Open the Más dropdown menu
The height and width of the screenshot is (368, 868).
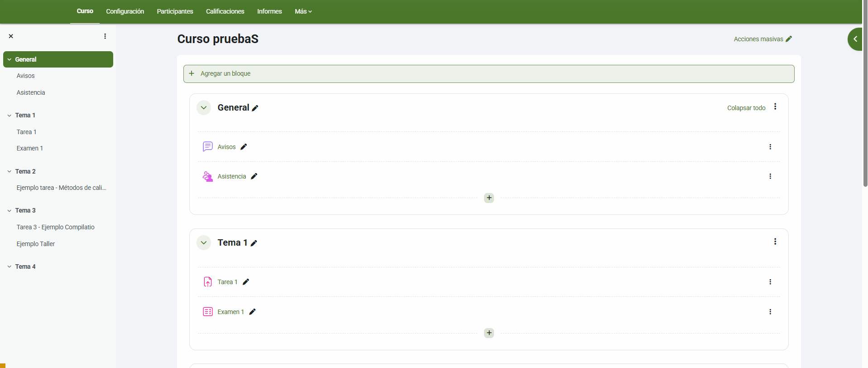[x=303, y=11]
